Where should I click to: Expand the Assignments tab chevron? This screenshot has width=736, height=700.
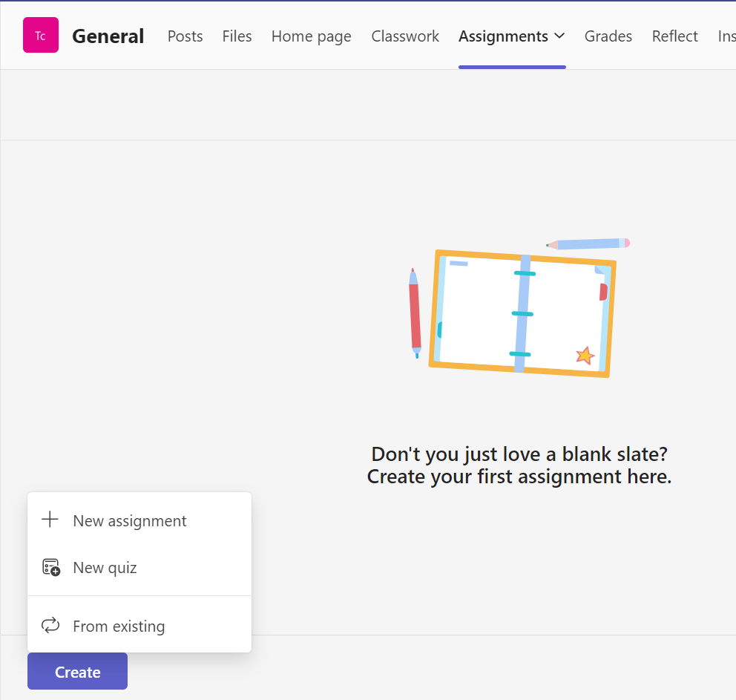click(559, 36)
